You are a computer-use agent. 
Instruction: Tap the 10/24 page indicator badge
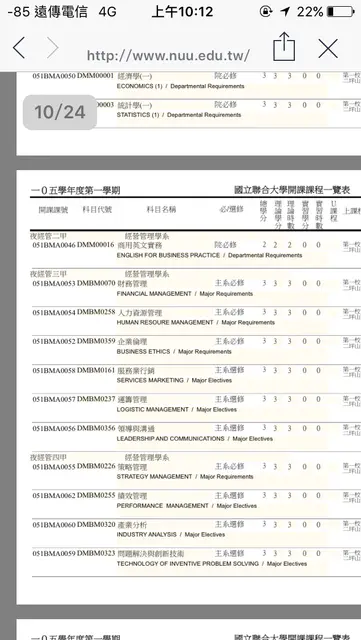click(60, 112)
